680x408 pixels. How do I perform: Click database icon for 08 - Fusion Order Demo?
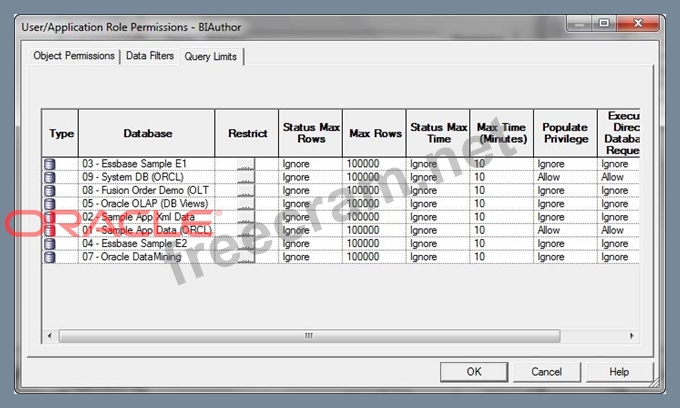[x=50, y=190]
